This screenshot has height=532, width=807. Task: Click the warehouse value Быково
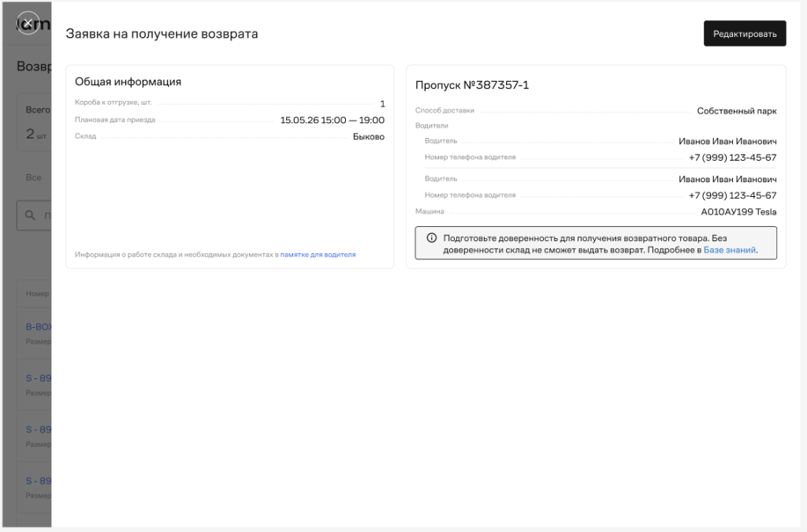tap(369, 136)
